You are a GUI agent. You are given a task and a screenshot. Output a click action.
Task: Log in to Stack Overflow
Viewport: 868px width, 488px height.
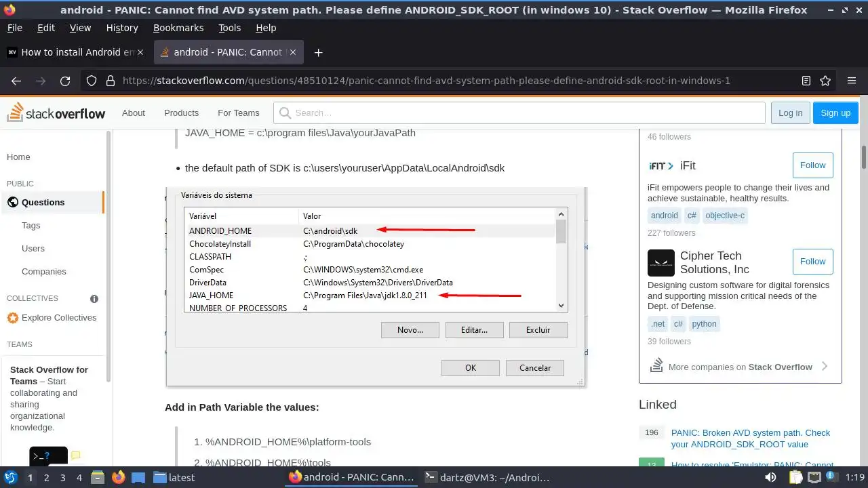point(790,113)
